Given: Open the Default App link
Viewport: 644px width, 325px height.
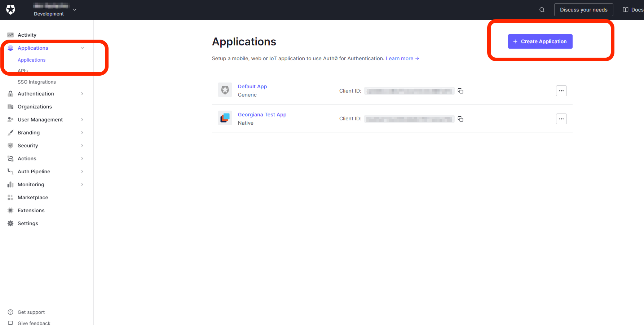Looking at the screenshot, I should pyautogui.click(x=252, y=86).
